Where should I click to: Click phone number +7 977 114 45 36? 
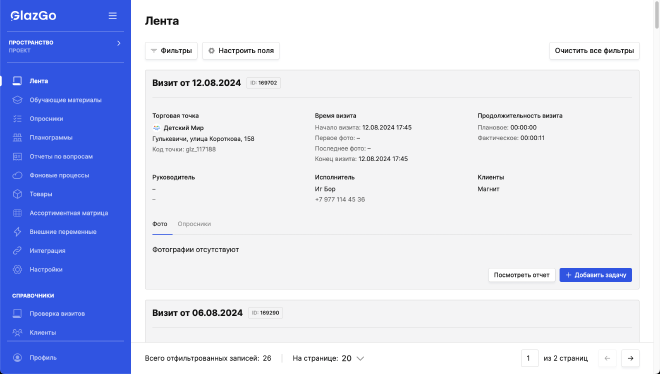(340, 199)
